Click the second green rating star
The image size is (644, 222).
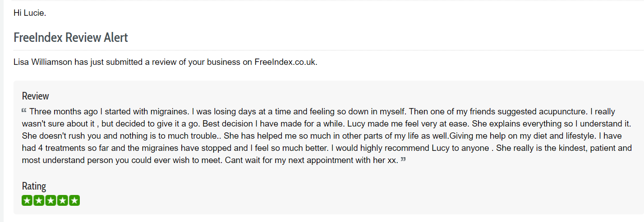(x=39, y=200)
